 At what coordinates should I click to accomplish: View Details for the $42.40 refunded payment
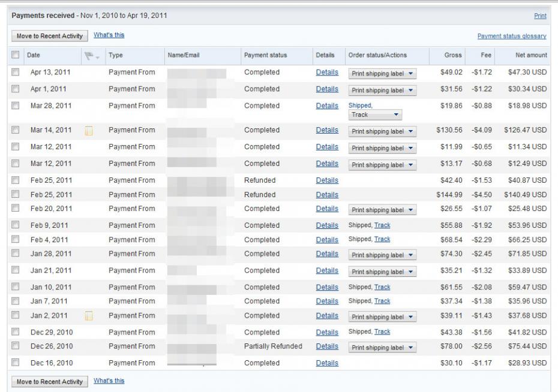(x=327, y=180)
